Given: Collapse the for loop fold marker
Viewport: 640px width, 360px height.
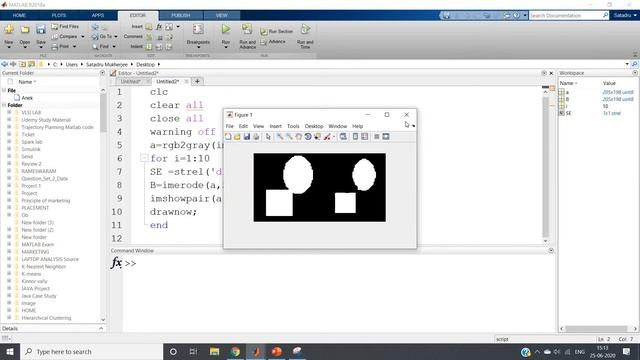Looking at the screenshot, I should [x=144, y=158].
